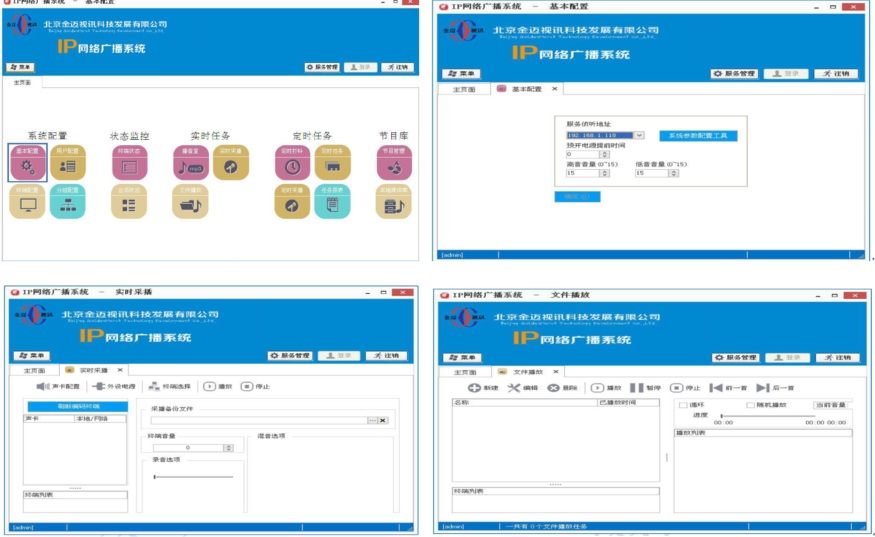The image size is (875, 537).
Task: Enable the 随机播放 shuffle checkbox
Action: 750,405
